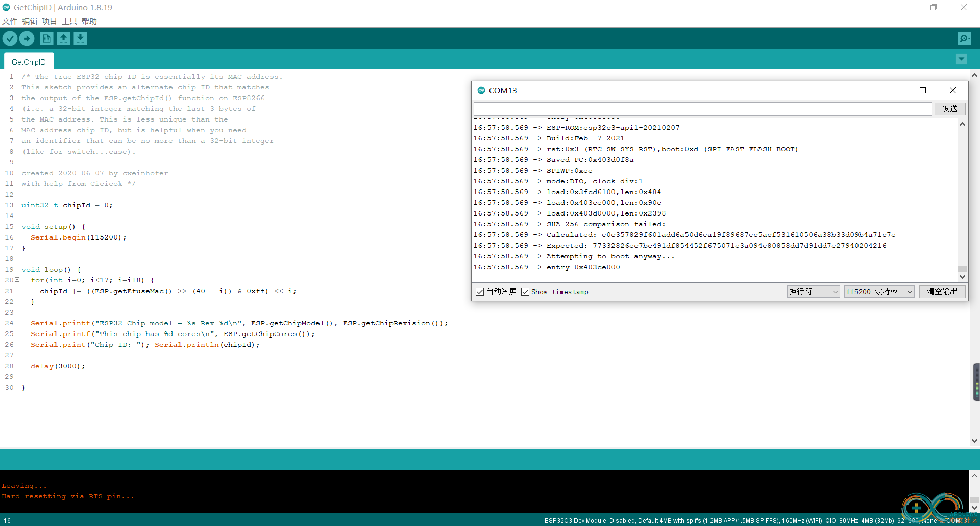980x526 pixels.
Task: Click the 'Saved PC:0x403d0f8a' serial line
Action: 590,160
